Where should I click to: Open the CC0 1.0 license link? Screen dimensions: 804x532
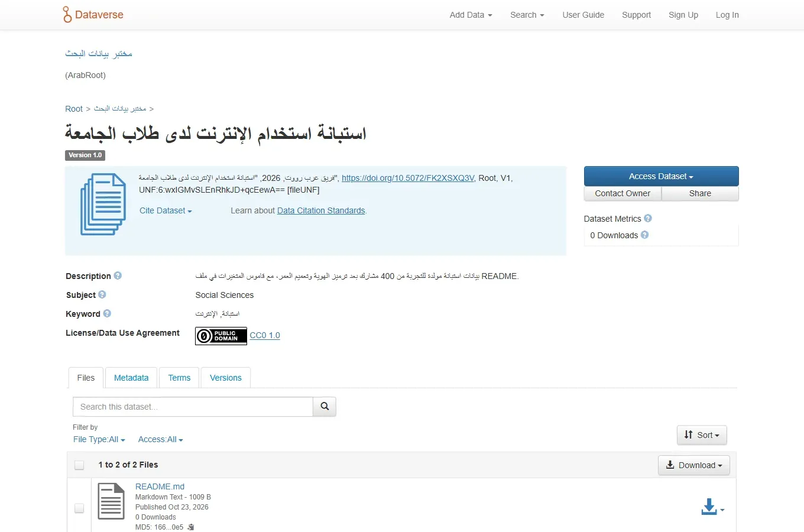265,335
